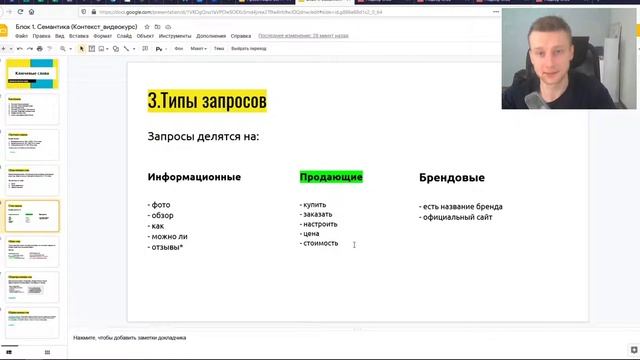This screenshot has height=360, width=640.
Task: Click the explore button at bottom right
Action: click(634, 350)
